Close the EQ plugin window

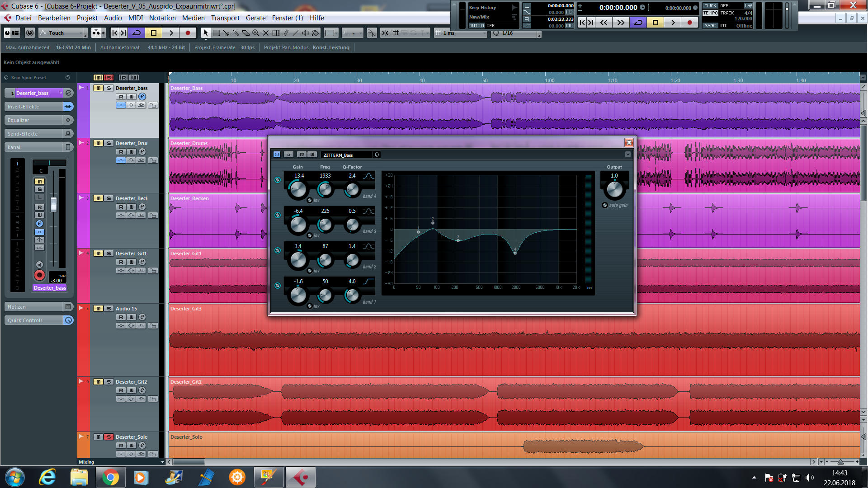[x=629, y=143]
